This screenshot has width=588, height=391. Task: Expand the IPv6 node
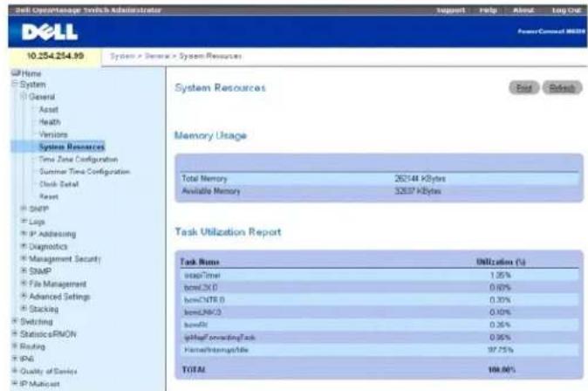coord(15,359)
